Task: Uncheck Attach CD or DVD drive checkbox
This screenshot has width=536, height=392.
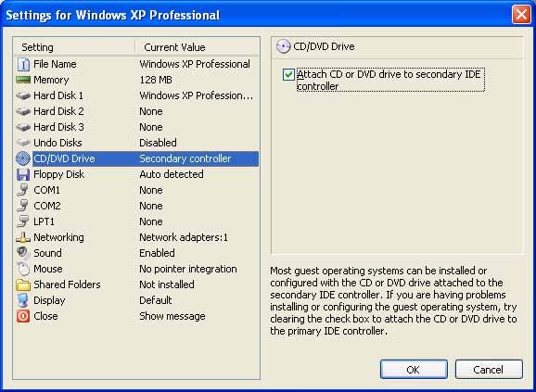Action: coord(288,74)
